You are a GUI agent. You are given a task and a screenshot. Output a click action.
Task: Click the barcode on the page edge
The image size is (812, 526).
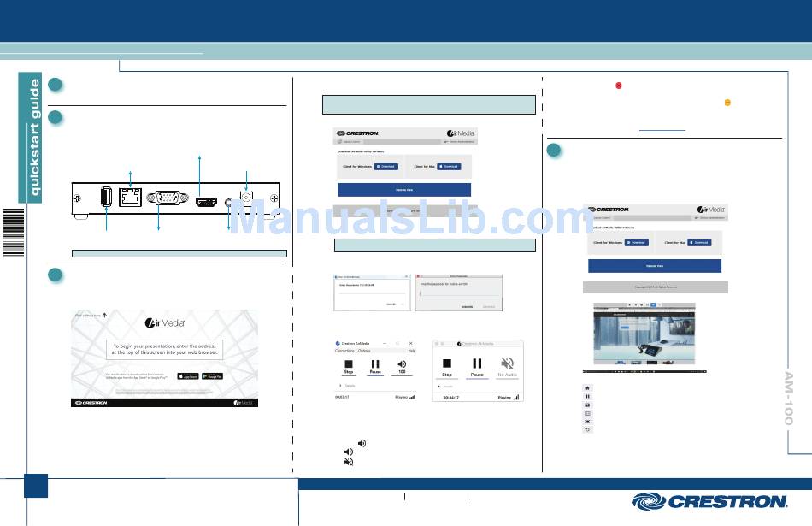click(x=14, y=233)
